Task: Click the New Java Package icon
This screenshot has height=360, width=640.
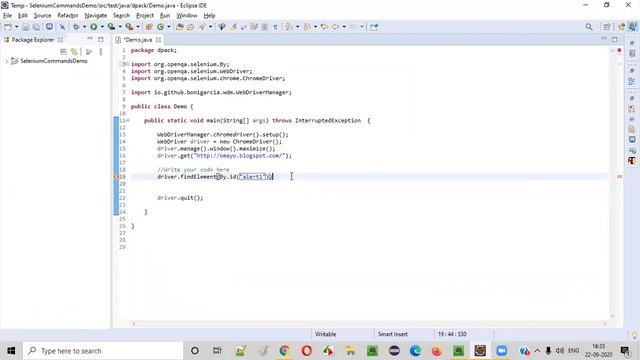Action: tap(149, 27)
